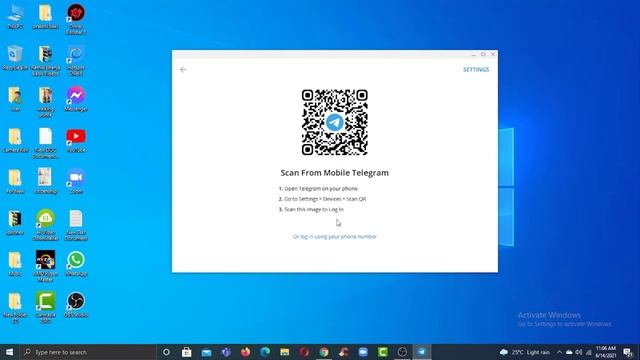Open Microsoft Edge from the taskbar
Image resolution: width=640 pixels, height=360 pixels.
point(265,352)
